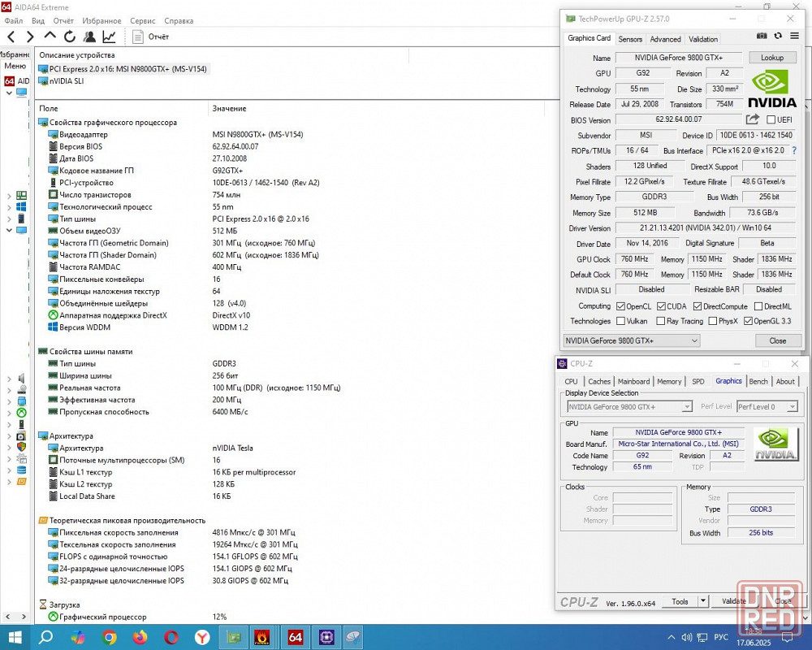Open Yandex Browser from the taskbar
This screenshot has width=812, height=650.
point(202,637)
